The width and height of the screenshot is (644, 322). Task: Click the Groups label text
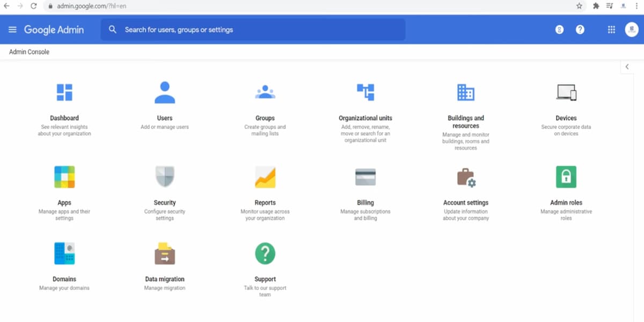click(265, 118)
